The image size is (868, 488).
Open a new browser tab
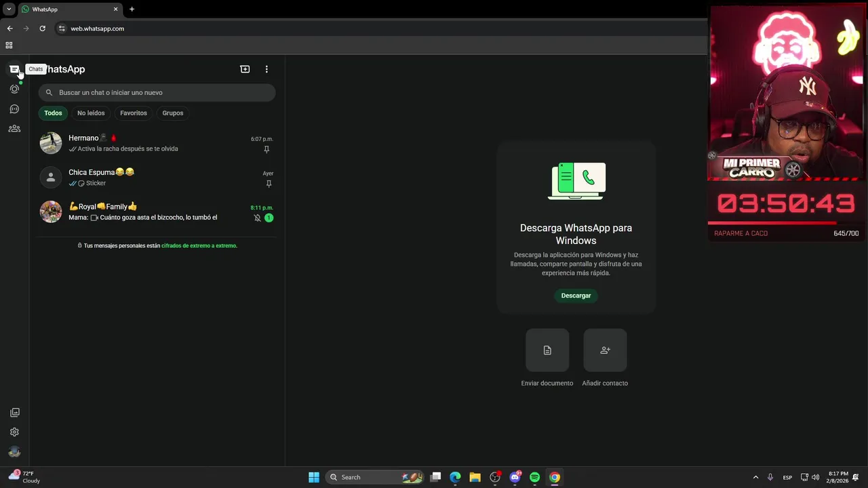tap(132, 9)
